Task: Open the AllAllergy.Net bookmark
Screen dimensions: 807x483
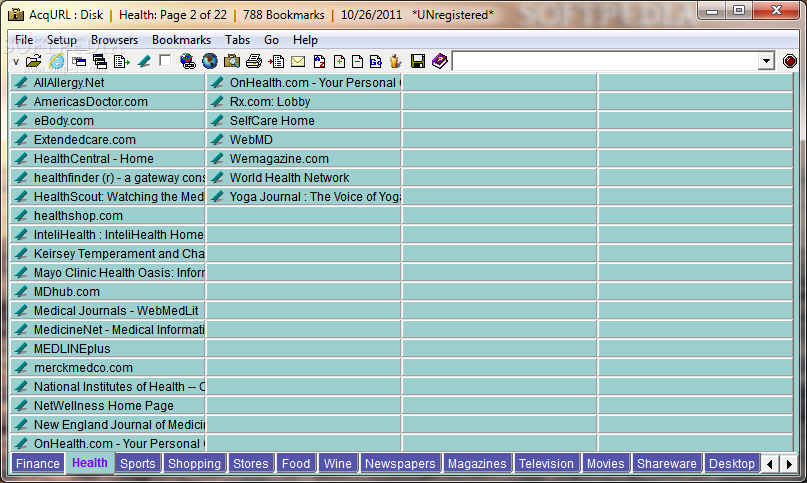Action: click(107, 82)
